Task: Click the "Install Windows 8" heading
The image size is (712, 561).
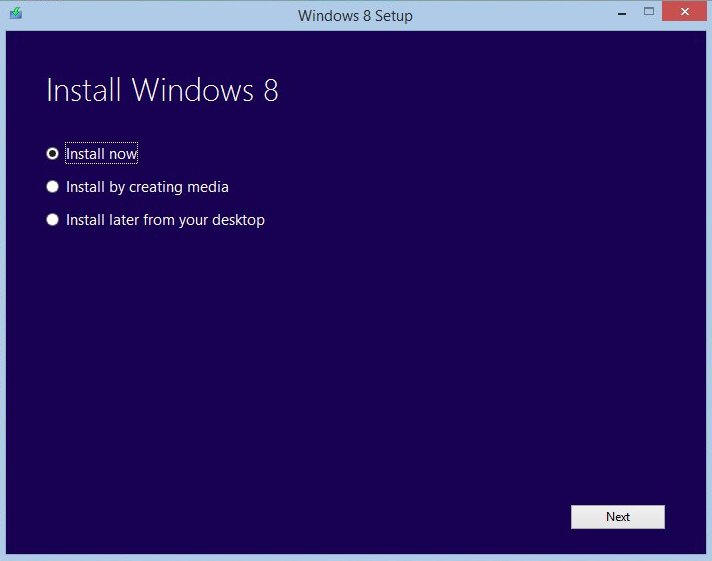Action: click(x=162, y=89)
